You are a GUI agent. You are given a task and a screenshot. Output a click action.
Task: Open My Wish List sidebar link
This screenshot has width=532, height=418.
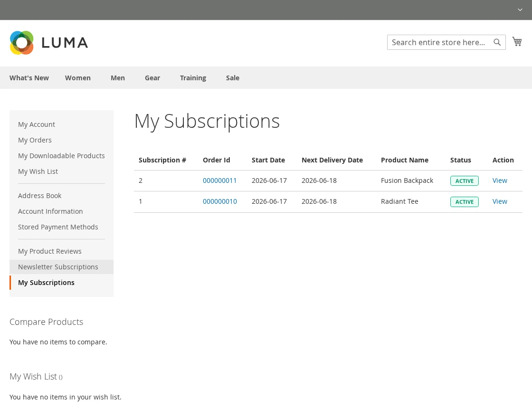[38, 171]
